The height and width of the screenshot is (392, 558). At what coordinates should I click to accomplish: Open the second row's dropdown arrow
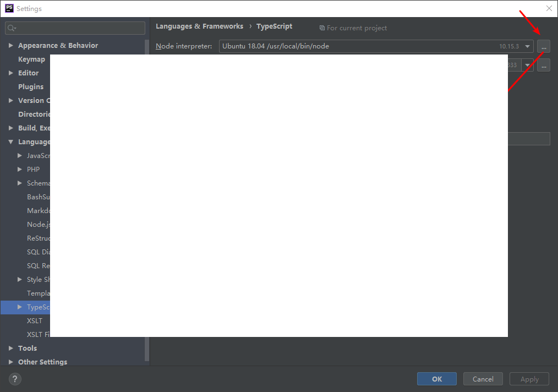coord(527,65)
